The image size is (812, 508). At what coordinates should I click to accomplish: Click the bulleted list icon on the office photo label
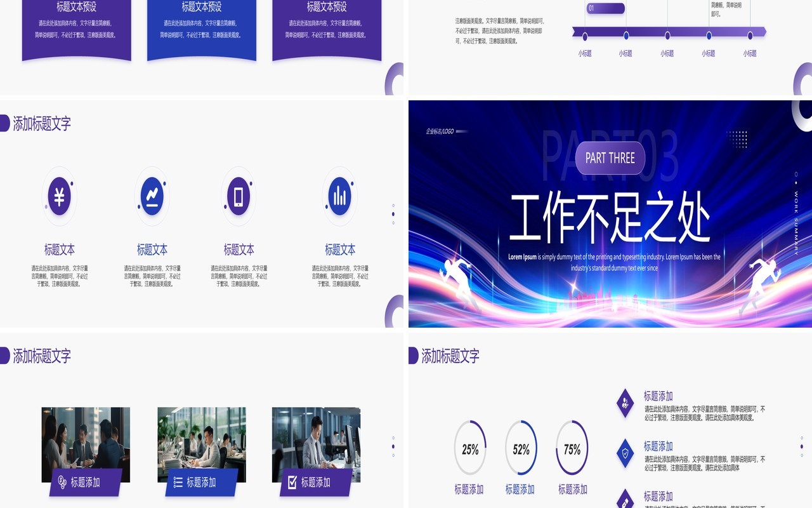[178, 483]
